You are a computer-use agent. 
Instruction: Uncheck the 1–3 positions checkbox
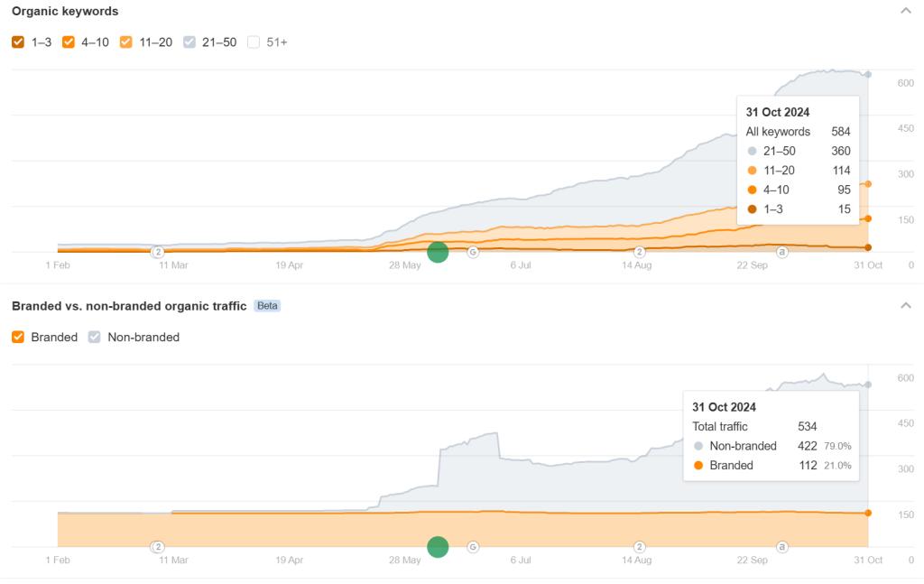18,42
